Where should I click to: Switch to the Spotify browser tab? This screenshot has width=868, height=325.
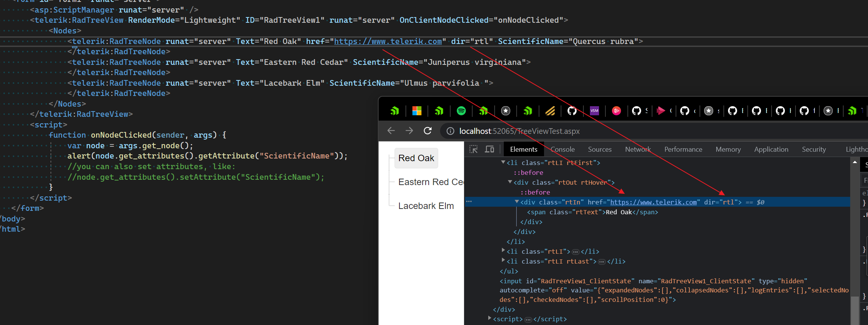click(461, 111)
